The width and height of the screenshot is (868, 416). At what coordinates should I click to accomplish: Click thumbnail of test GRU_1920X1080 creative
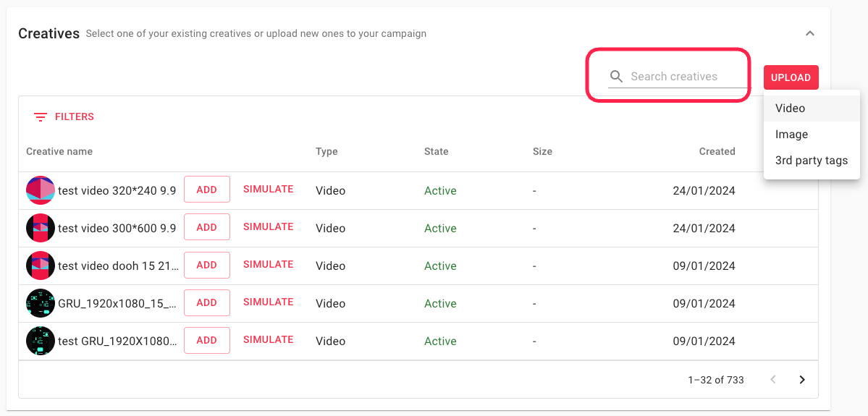tap(41, 341)
